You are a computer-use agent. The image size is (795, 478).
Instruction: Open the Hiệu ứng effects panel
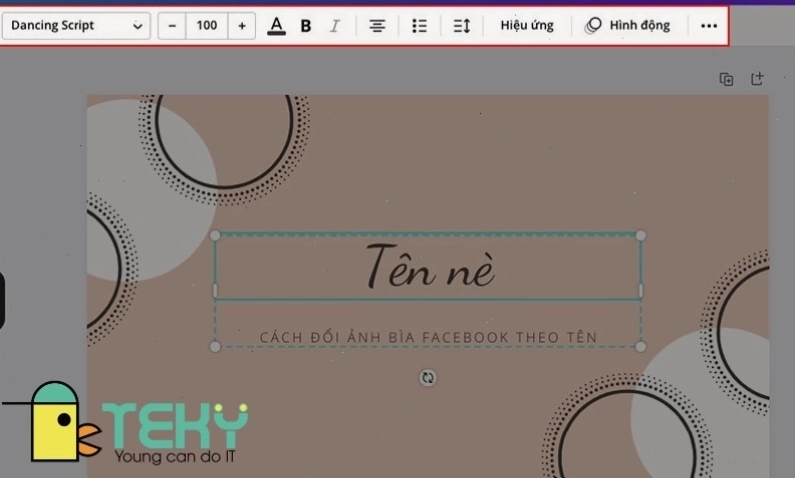tap(527, 25)
